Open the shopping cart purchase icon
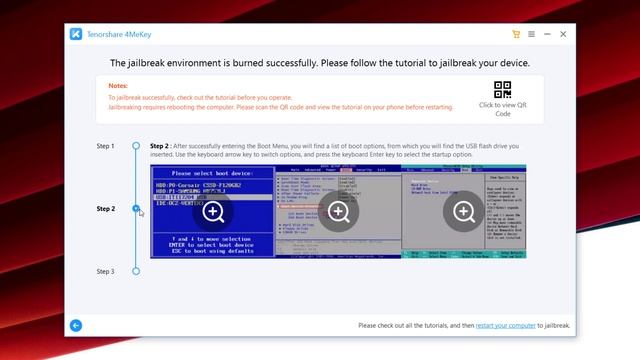The image size is (640, 360). (x=516, y=34)
